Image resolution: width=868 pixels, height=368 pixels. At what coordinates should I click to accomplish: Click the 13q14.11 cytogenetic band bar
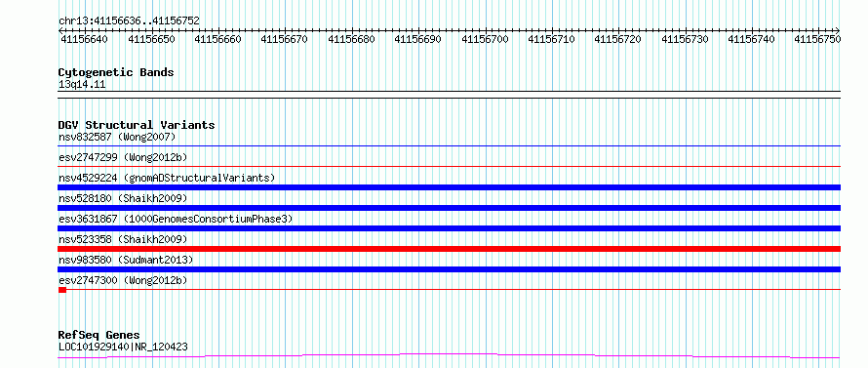coord(449,95)
